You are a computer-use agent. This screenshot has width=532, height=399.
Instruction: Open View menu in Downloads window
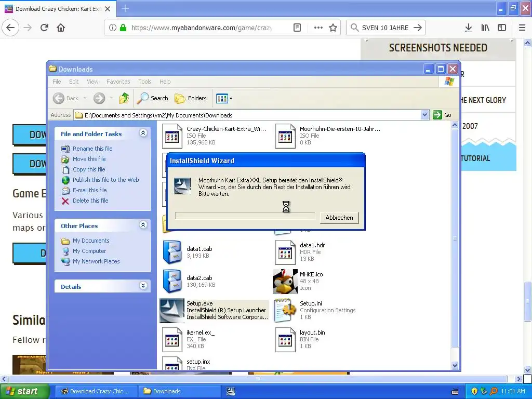92,82
